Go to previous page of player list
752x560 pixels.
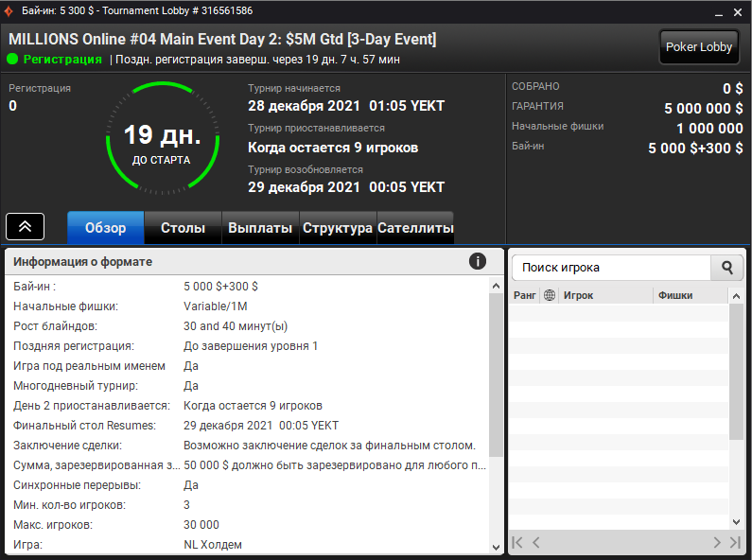coord(536,542)
